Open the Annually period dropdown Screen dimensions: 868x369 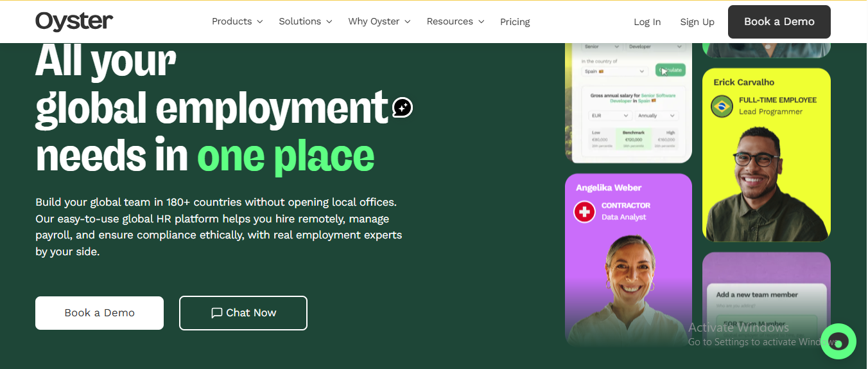(657, 116)
